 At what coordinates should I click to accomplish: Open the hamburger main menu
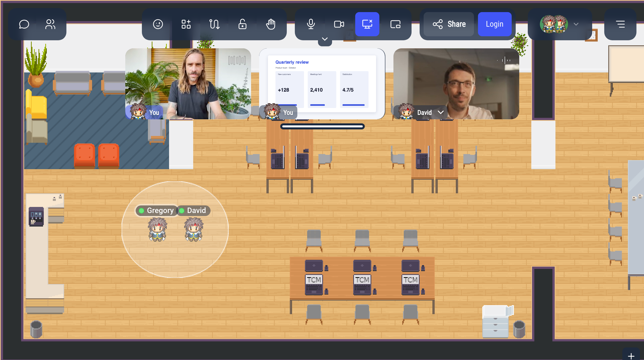[620, 24]
